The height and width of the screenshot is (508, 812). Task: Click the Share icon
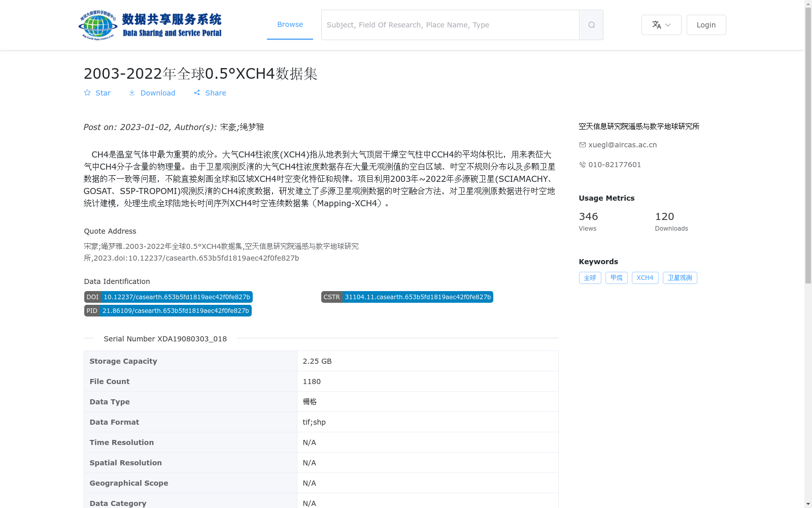197,93
